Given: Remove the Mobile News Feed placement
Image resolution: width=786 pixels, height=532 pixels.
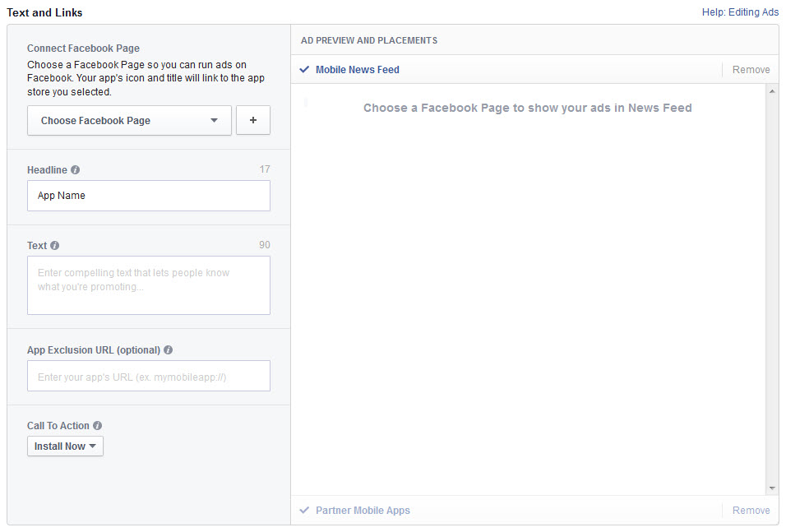Looking at the screenshot, I should coord(751,70).
